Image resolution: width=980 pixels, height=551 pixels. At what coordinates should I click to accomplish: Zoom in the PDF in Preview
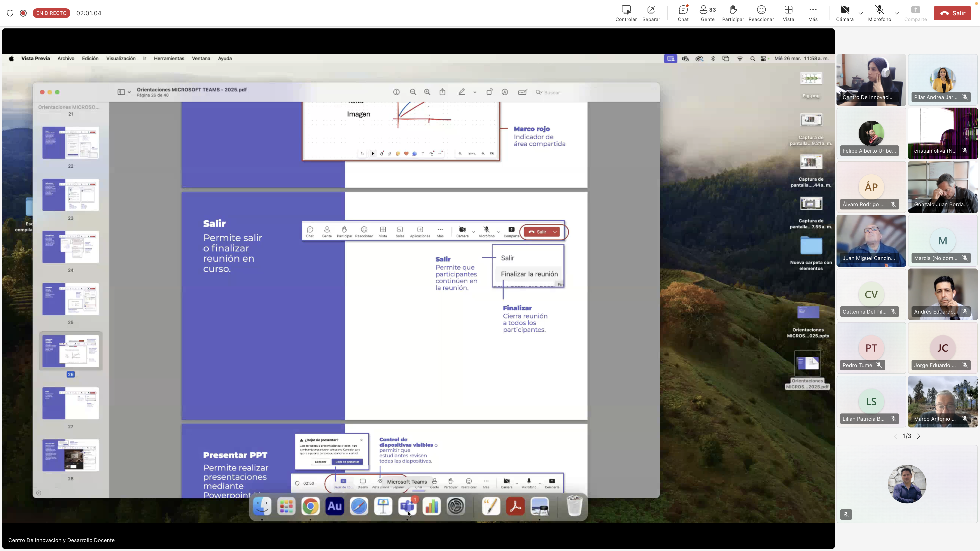(427, 92)
